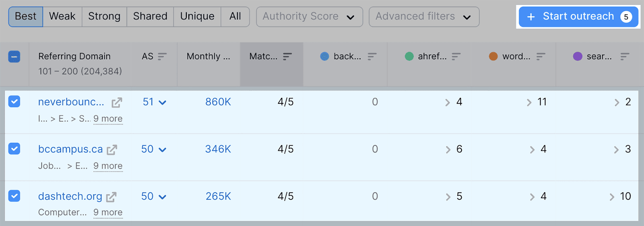Toggle the select-all header checkbox
The image size is (644, 226).
(x=14, y=57)
